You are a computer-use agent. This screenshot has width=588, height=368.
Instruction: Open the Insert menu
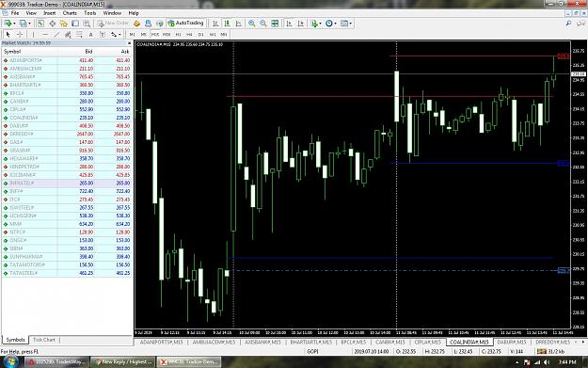coord(50,13)
